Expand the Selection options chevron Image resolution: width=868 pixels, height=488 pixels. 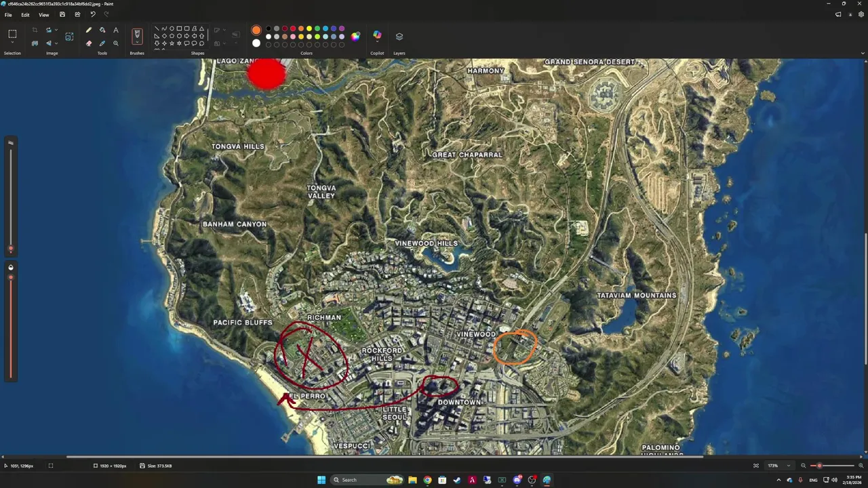click(x=12, y=43)
